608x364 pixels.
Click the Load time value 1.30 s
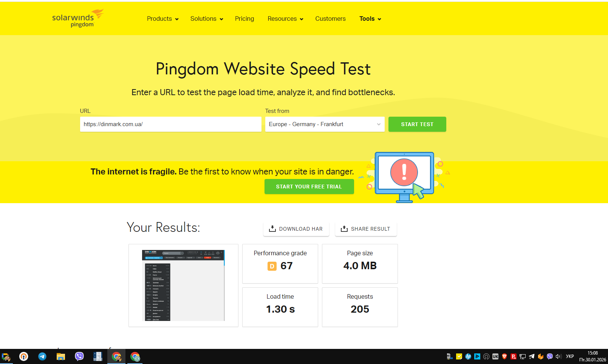(x=280, y=309)
